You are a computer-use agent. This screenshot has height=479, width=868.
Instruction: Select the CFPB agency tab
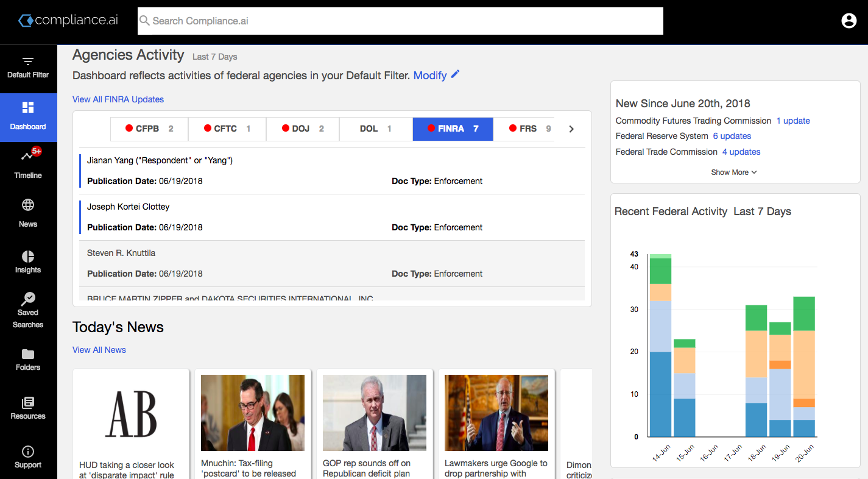[149, 129]
